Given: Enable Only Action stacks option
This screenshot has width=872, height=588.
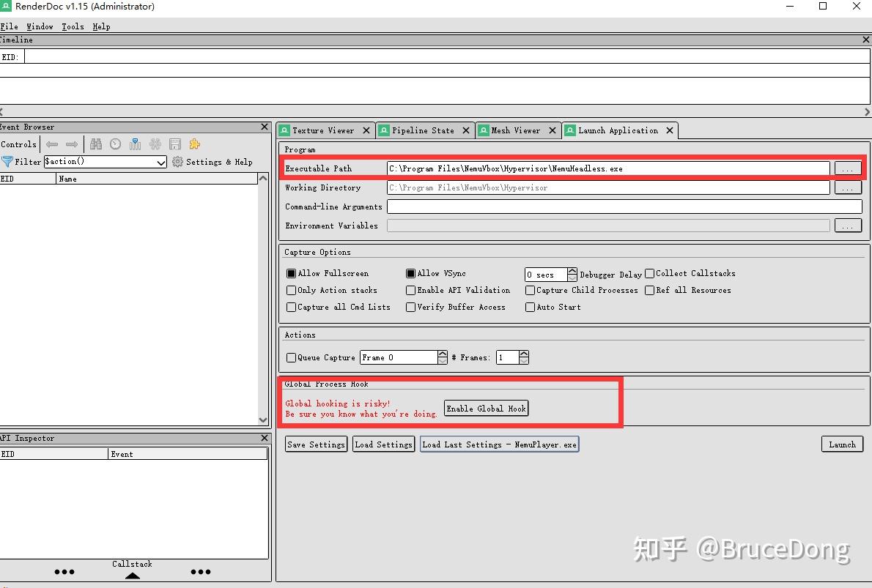Looking at the screenshot, I should 291,290.
